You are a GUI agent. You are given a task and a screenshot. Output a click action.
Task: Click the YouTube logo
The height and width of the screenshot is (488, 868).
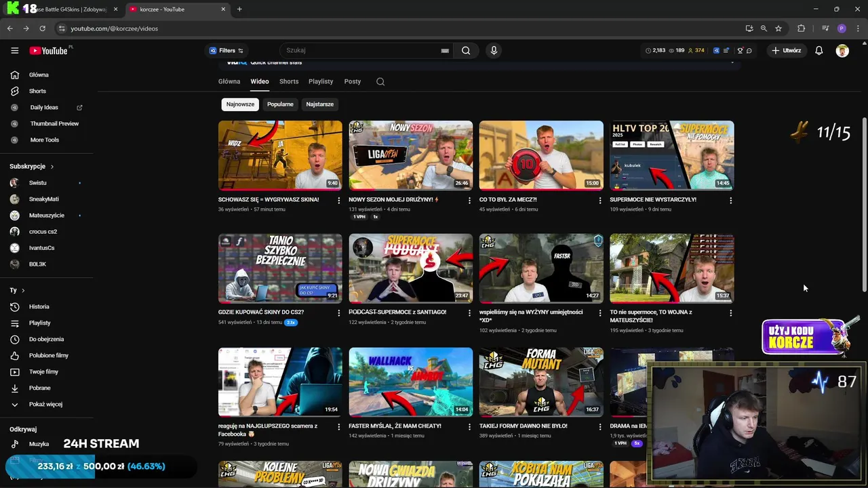click(49, 51)
